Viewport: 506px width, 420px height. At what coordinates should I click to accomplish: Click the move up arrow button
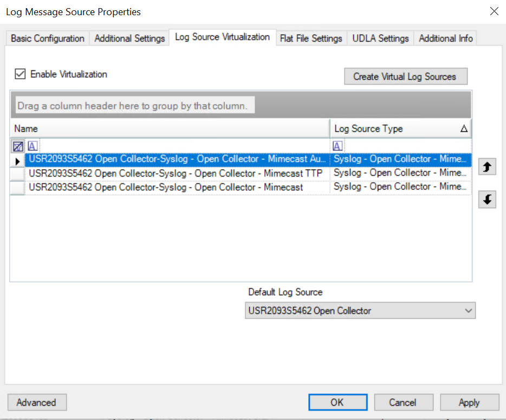point(487,166)
